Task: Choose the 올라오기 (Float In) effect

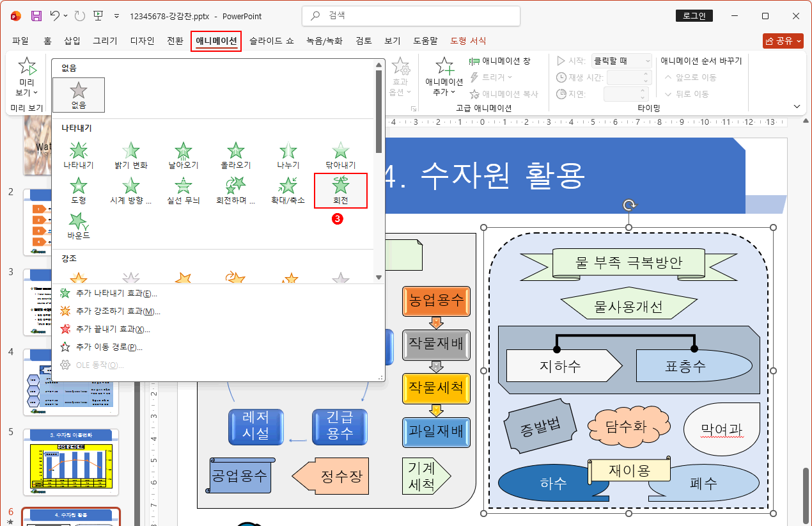Action: click(x=235, y=152)
